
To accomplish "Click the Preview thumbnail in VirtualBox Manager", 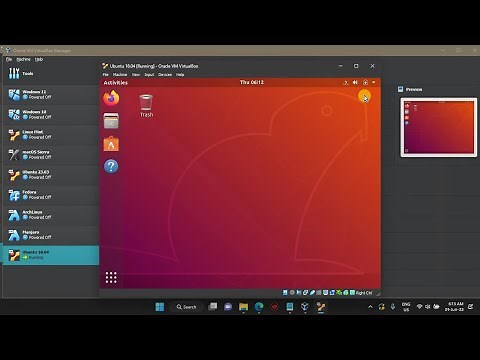I will 439,127.
